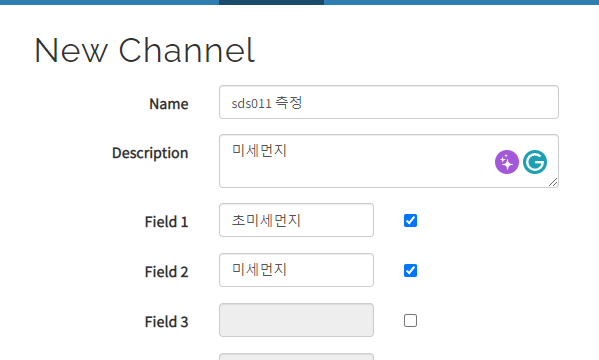Select the Field 1 input with 초미세먼지
The image size is (599, 360).
tap(296, 220)
